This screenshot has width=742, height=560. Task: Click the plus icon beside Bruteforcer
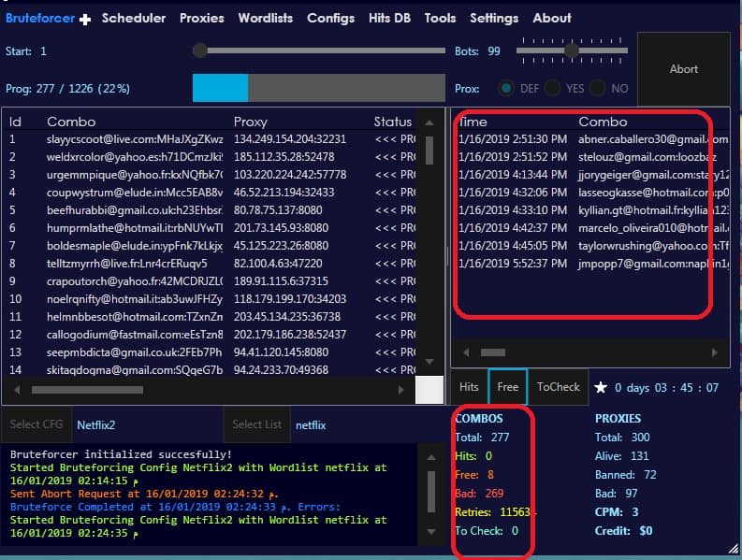point(85,20)
